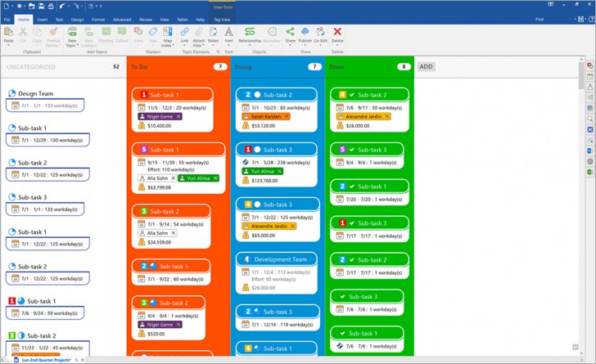Click the blue Doing column header
This screenshot has width=596, height=364.
pyautogui.click(x=278, y=67)
